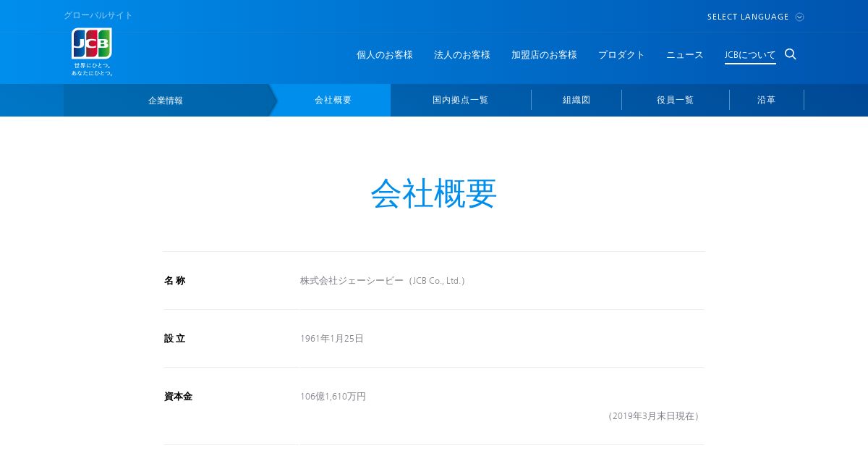Select the 沿革 tab

[767, 100]
